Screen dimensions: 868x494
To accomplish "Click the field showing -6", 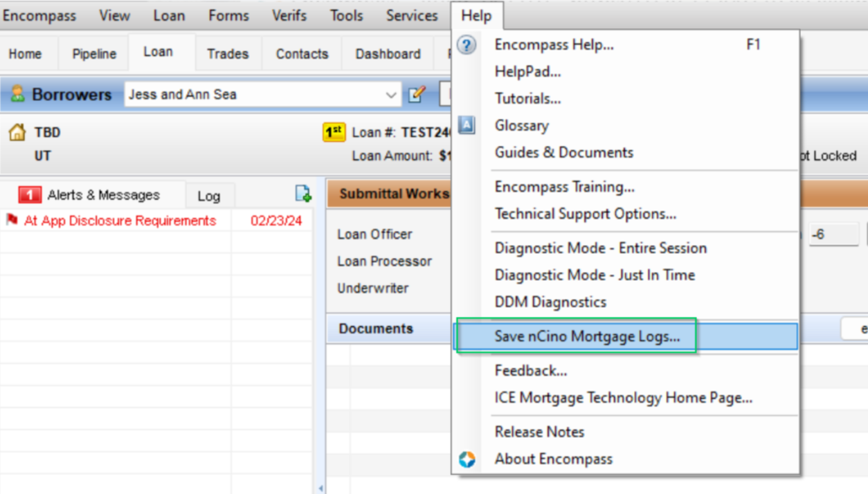I will [x=834, y=235].
